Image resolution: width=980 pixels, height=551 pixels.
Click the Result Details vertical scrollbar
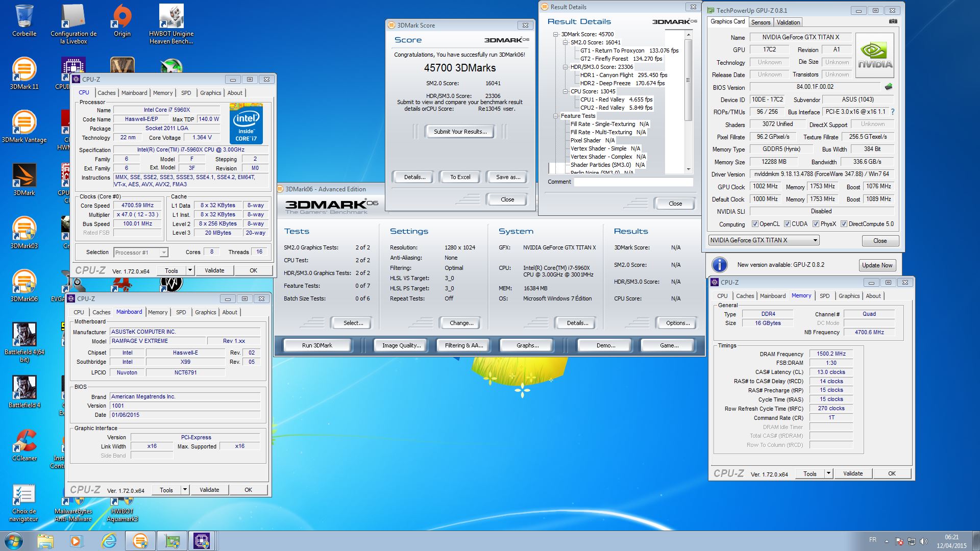coord(689,102)
